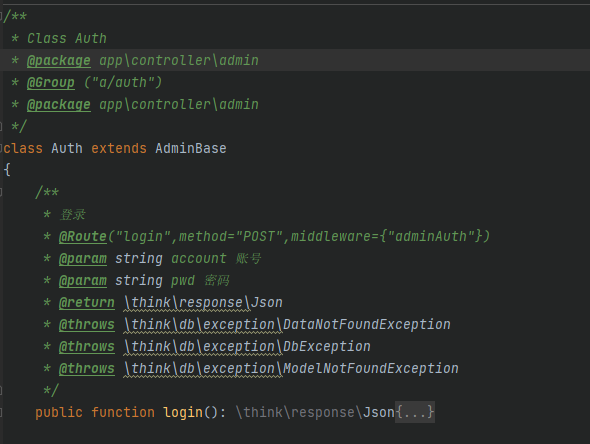Click the "function" keyword
The height and width of the screenshot is (444, 590).
[123, 412]
